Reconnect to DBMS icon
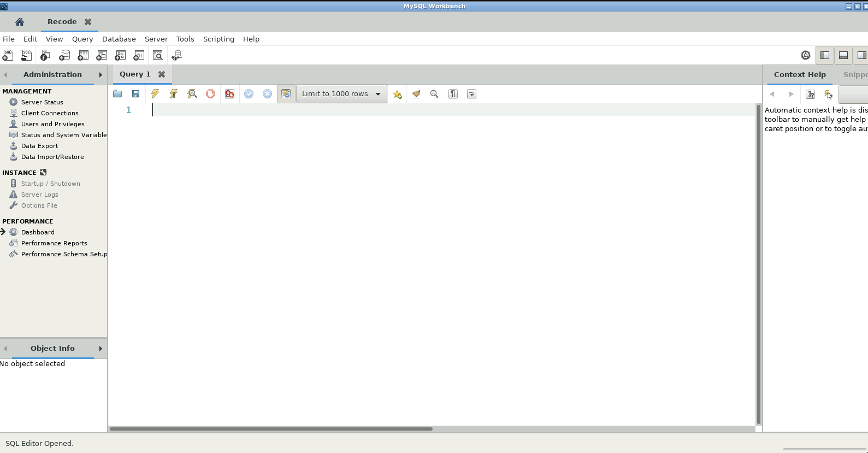Viewport: 868px width, 453px height. pyautogui.click(x=176, y=55)
